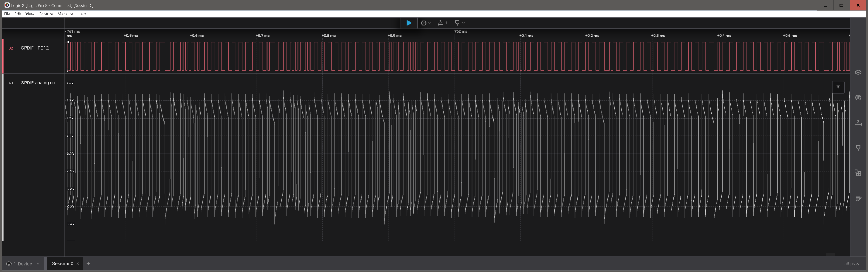Add a timing marker pair from toolbar
This screenshot has width=868, height=272.
click(x=442, y=23)
